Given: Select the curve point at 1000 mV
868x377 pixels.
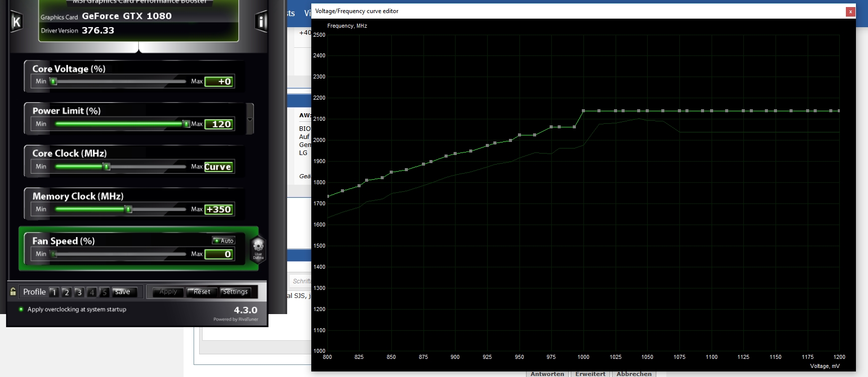Looking at the screenshot, I should (x=583, y=111).
